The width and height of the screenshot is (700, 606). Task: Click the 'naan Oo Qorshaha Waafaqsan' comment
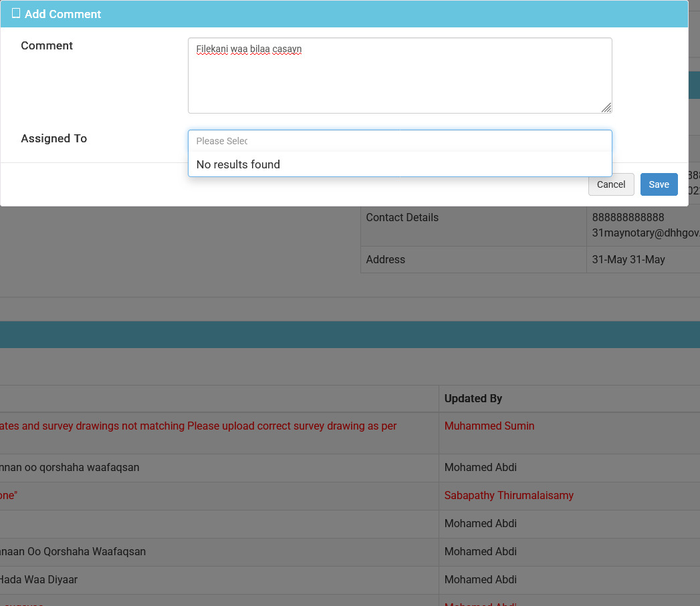point(73,552)
